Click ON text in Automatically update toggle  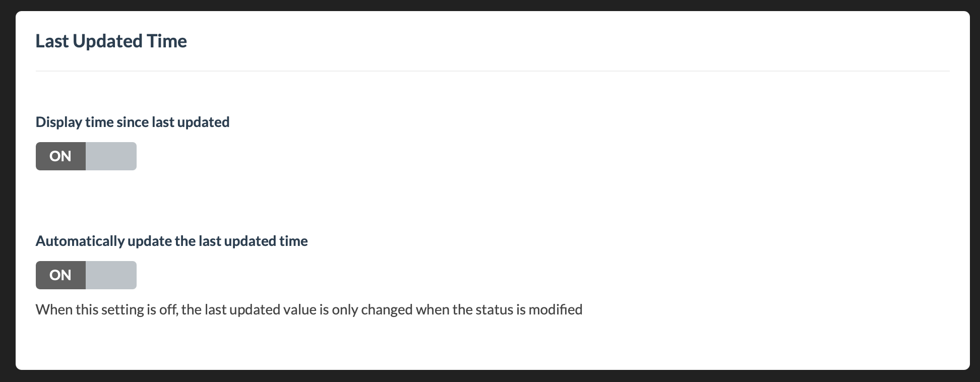pyautogui.click(x=60, y=275)
